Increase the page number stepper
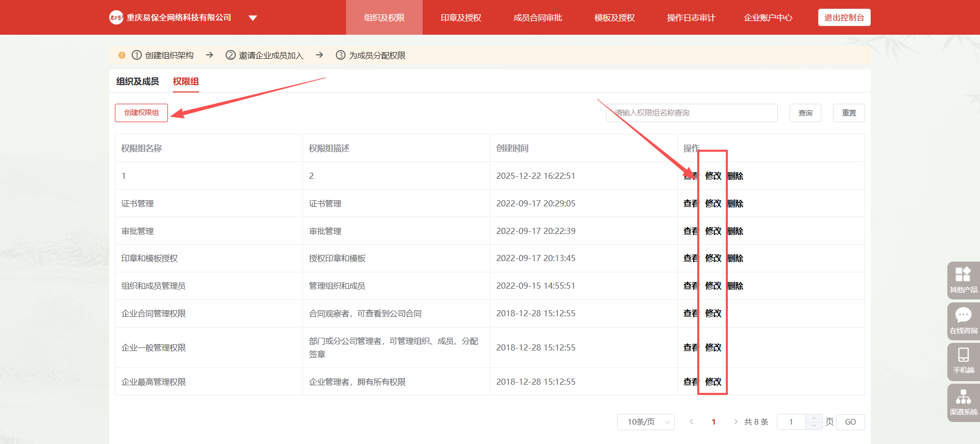Viewport: 980px width, 444px height. [814, 418]
